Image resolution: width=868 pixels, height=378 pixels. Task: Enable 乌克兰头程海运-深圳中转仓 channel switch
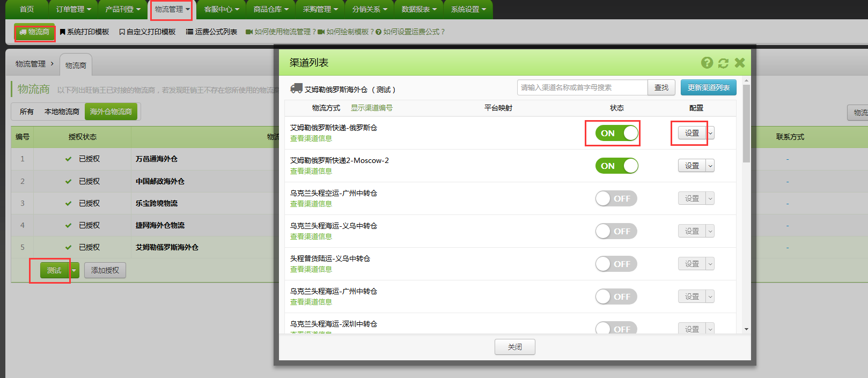[616, 328]
